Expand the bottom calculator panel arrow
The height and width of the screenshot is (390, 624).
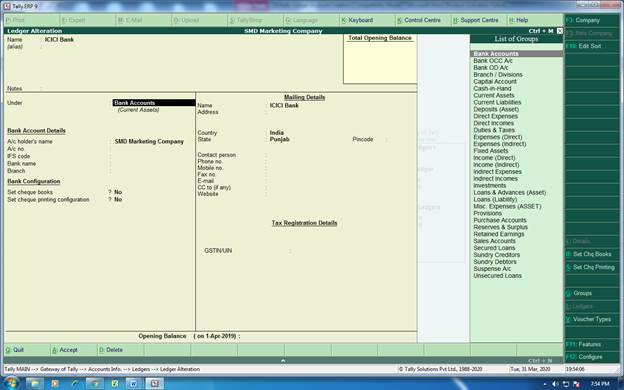point(283,360)
